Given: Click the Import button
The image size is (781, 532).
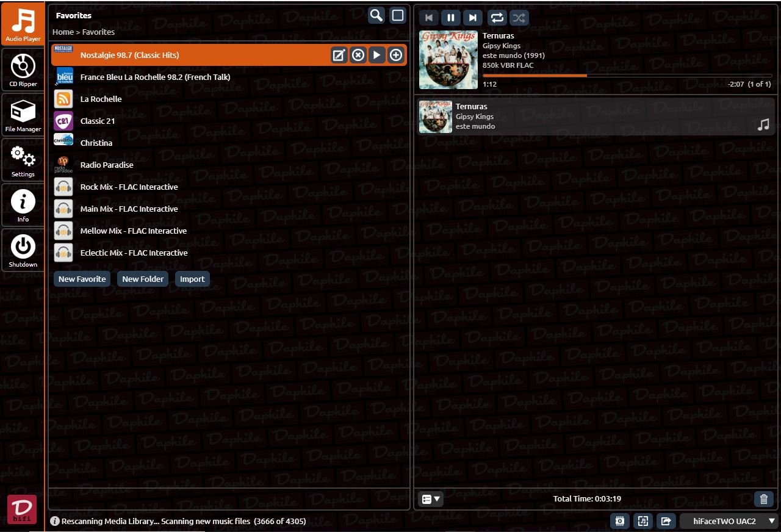Looking at the screenshot, I should click(x=192, y=279).
